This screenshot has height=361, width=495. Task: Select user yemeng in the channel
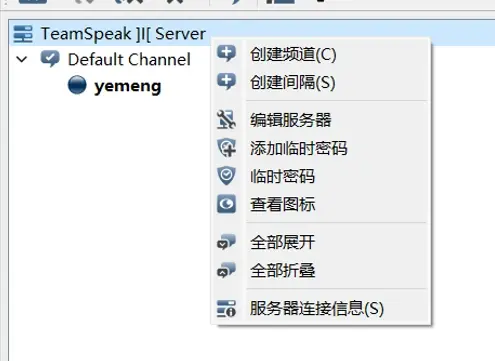click(x=128, y=86)
